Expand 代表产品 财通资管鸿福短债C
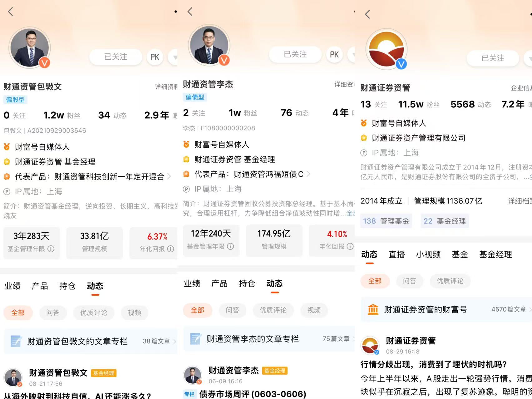The height and width of the screenshot is (399, 532). [x=247, y=174]
